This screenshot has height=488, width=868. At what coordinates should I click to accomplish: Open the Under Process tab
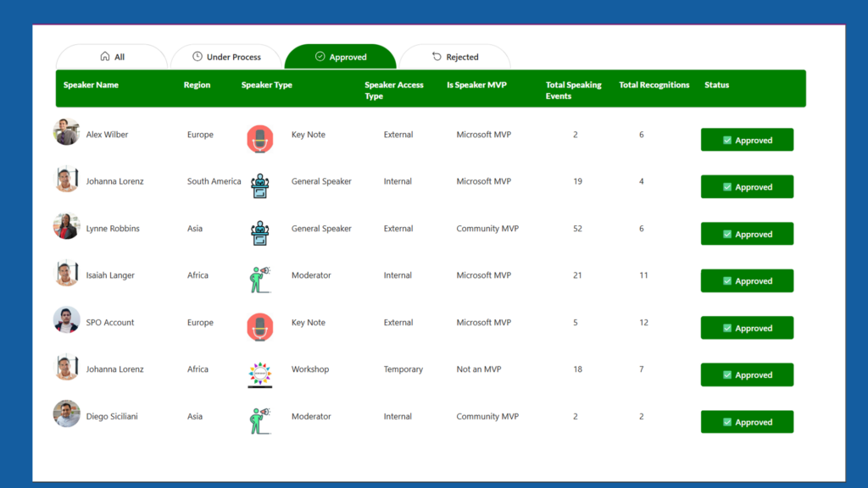[x=225, y=57]
